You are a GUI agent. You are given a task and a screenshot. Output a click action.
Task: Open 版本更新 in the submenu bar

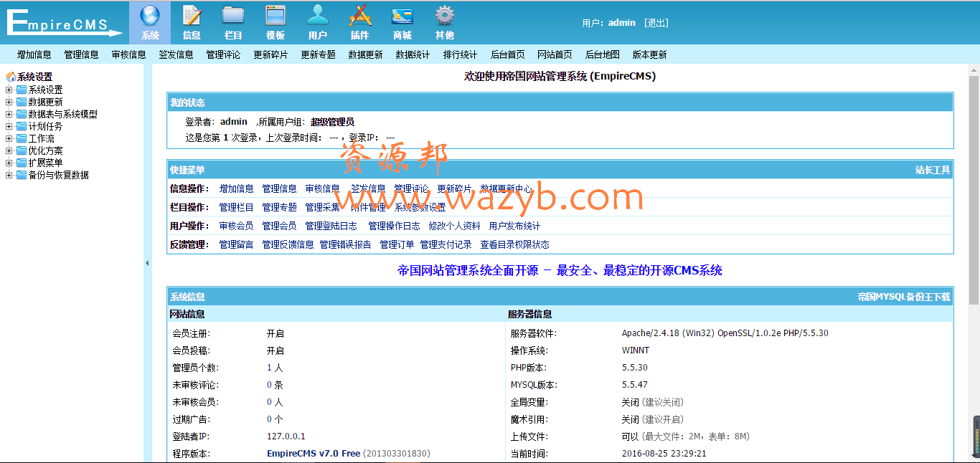pyautogui.click(x=650, y=54)
